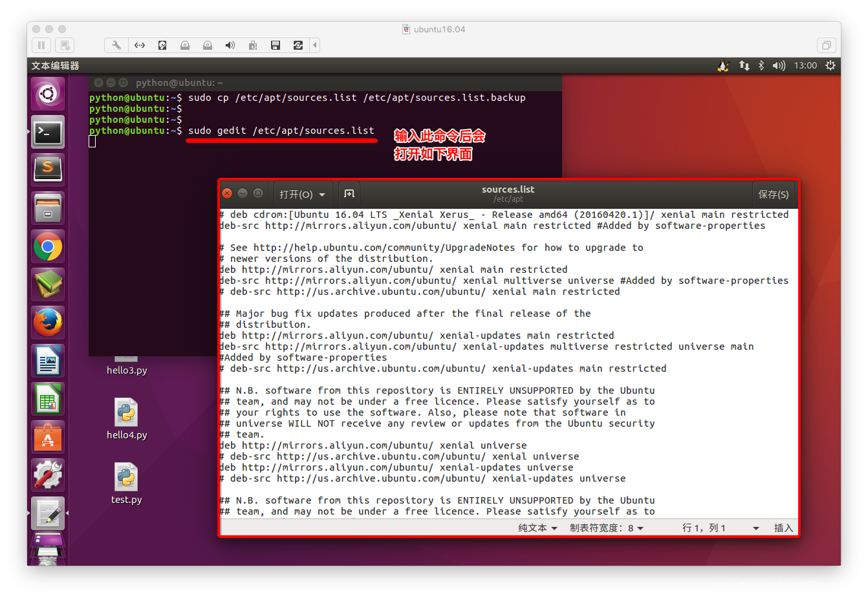Open the green books app in launcher
The width and height of the screenshot is (868, 598).
(48, 284)
